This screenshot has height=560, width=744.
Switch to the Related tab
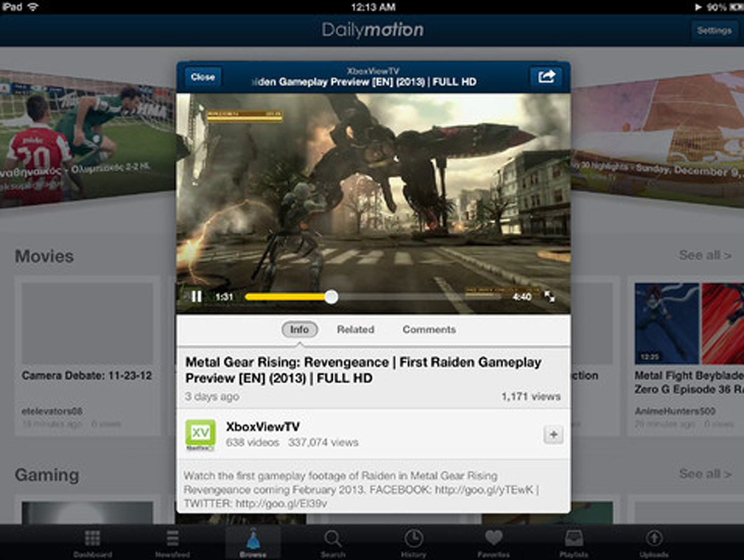356,330
